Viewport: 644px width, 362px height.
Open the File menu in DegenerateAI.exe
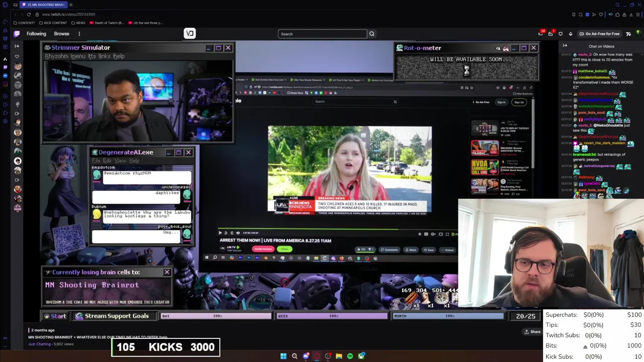[x=96, y=161]
